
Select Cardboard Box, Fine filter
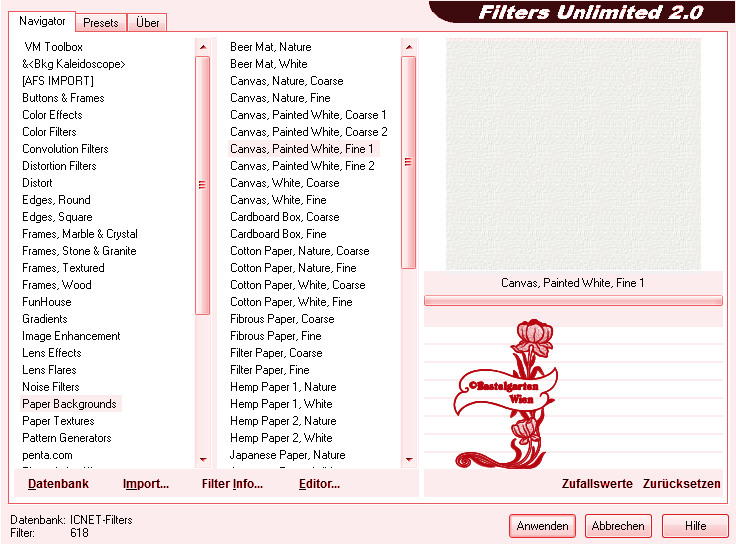tap(278, 234)
